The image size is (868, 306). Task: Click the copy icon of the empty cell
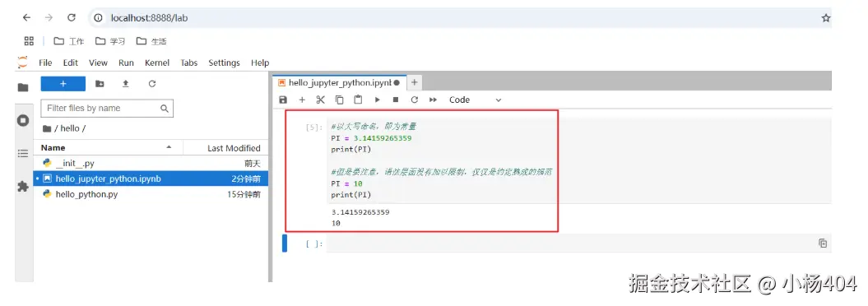tap(823, 243)
